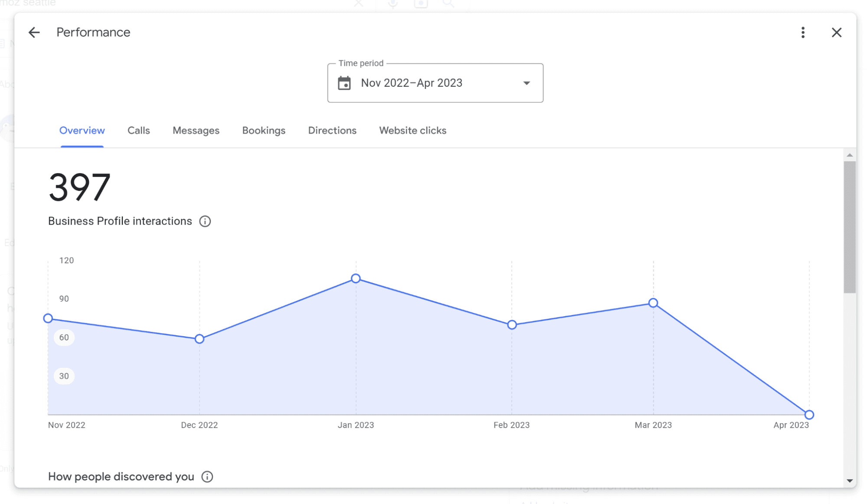Viewport: 867px width, 504px height.
Task: Select the Dec 2022 chart data point
Action: pyautogui.click(x=199, y=339)
